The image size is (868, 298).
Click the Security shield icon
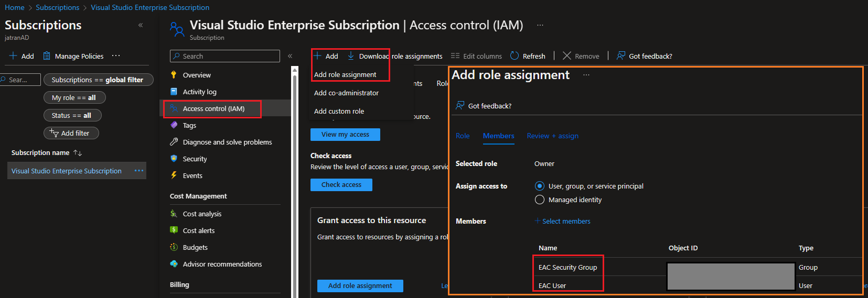[174, 159]
